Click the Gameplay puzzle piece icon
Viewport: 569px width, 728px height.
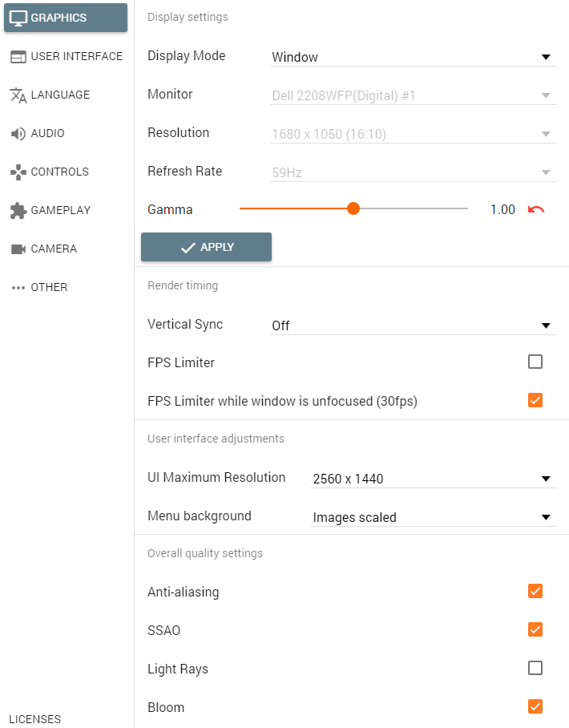[x=18, y=211]
